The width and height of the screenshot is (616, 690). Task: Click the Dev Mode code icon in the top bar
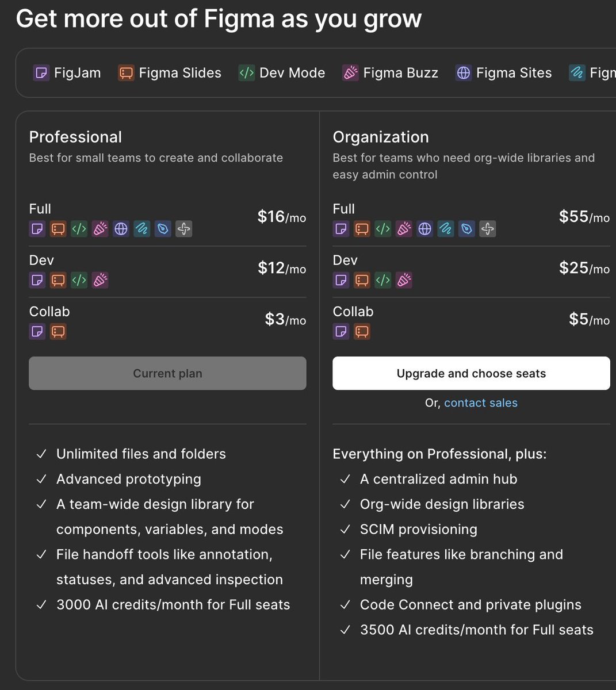coord(246,73)
